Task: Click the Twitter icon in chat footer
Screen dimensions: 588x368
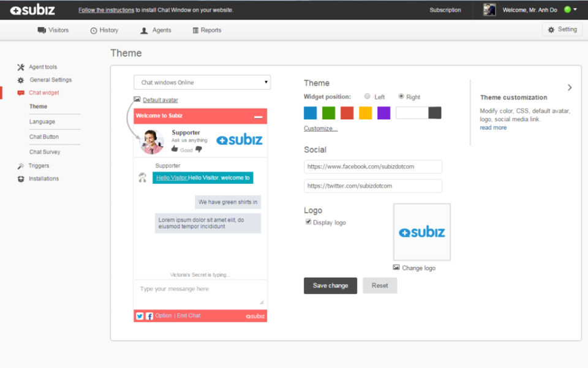Action: [x=140, y=316]
